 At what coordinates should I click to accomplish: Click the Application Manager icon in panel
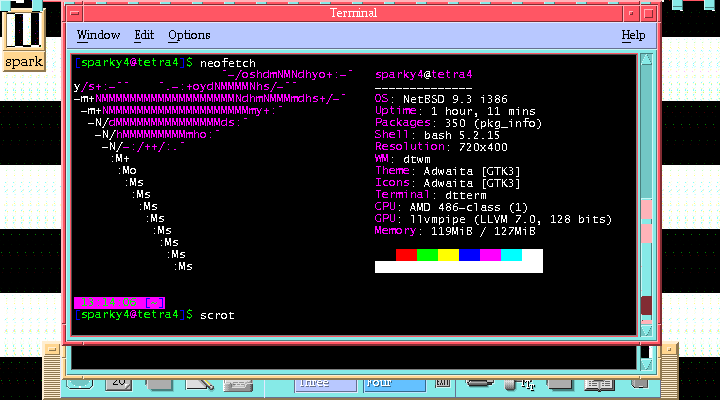(560, 382)
